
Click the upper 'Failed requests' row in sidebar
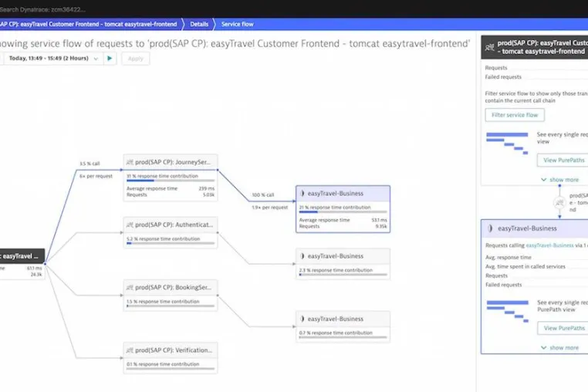536,77
